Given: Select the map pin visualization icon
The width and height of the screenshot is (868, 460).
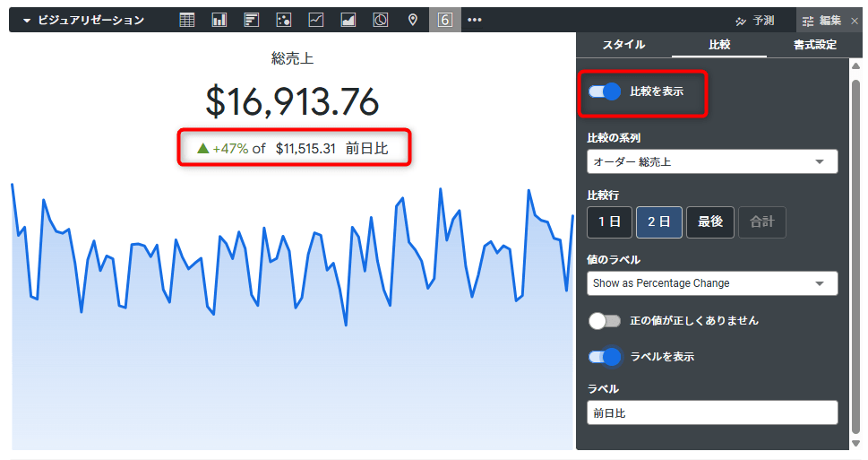Looking at the screenshot, I should [x=412, y=20].
